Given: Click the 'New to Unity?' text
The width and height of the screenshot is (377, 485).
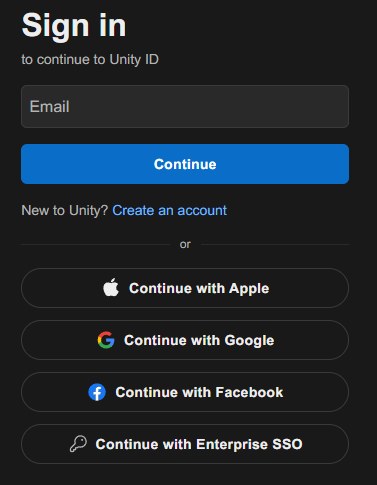Looking at the screenshot, I should pos(65,211).
